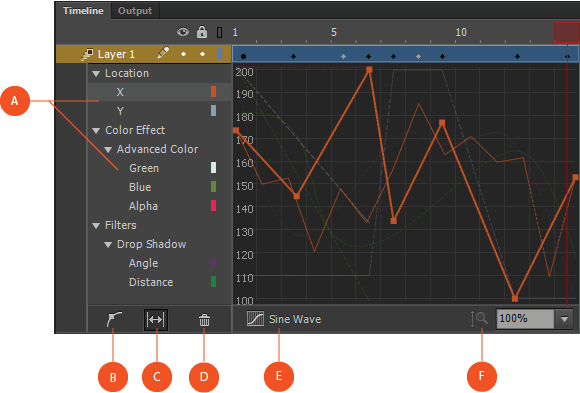This screenshot has height=393, width=580.
Task: Select the Green property row
Action: pyautogui.click(x=159, y=168)
